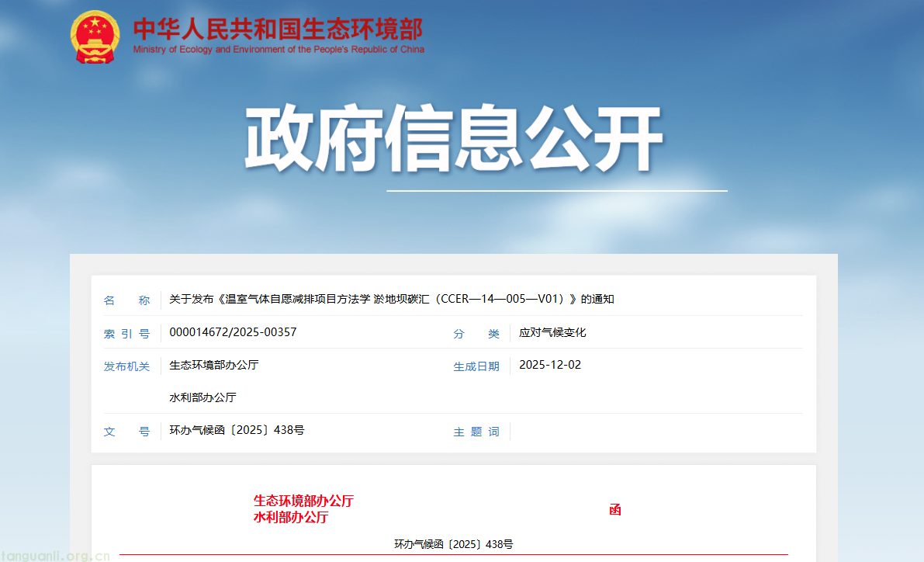Click the date 2025-12-02
This screenshot has height=562, width=924.
(x=549, y=364)
